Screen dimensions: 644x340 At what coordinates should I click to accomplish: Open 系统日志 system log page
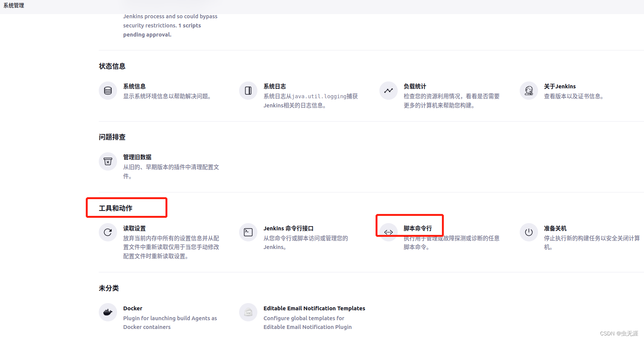point(275,86)
